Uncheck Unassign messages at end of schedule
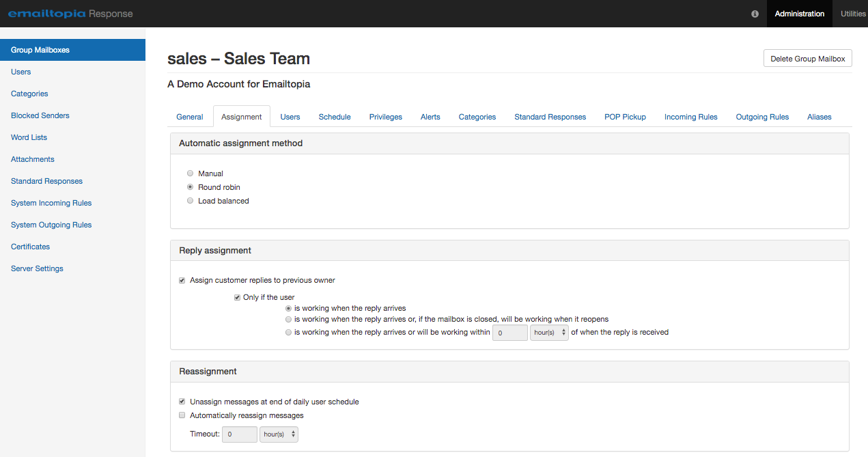The image size is (868, 457). [x=182, y=402]
